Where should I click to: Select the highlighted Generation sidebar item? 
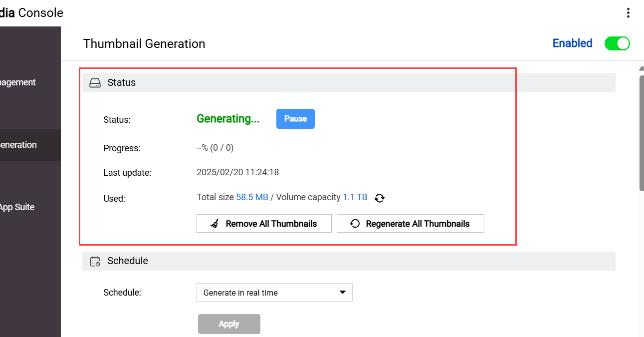19,145
